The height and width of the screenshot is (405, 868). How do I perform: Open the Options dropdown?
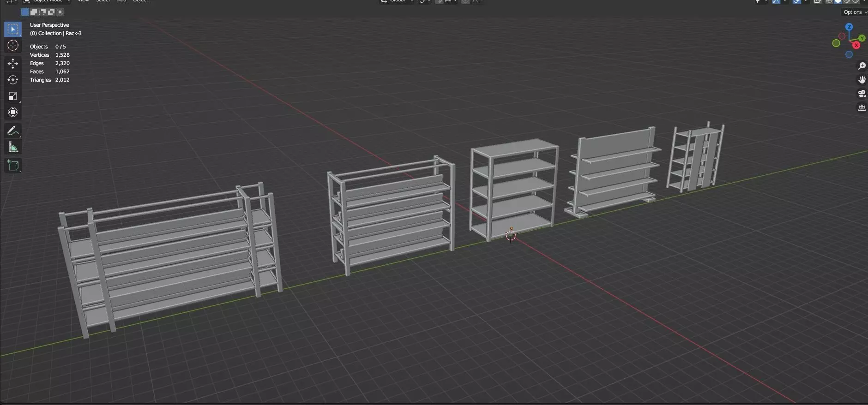click(855, 12)
